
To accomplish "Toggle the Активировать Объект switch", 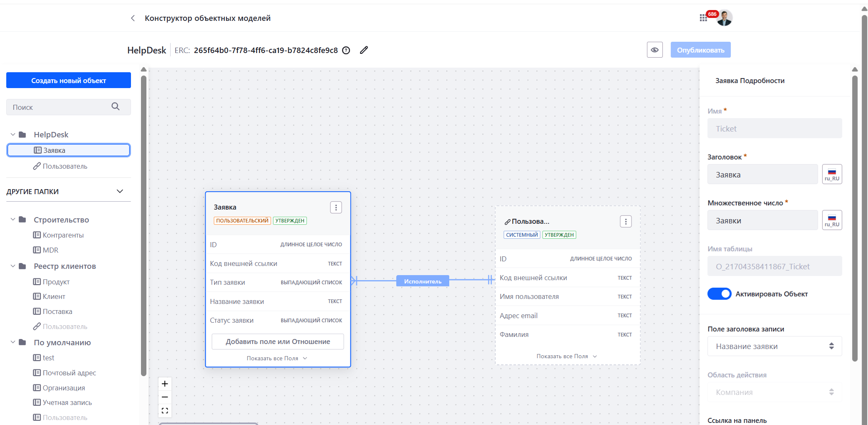I will 719,294.
